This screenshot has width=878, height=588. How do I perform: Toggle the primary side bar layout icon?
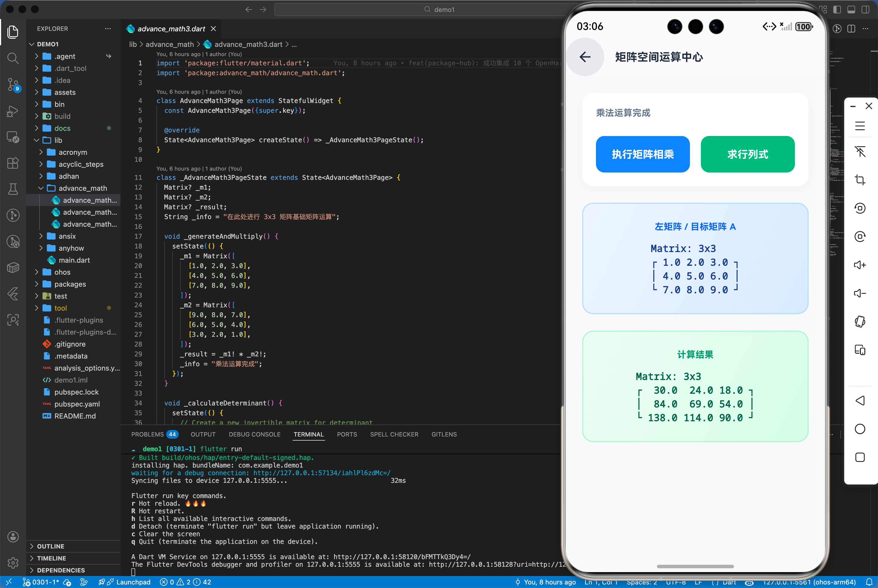[837, 9]
